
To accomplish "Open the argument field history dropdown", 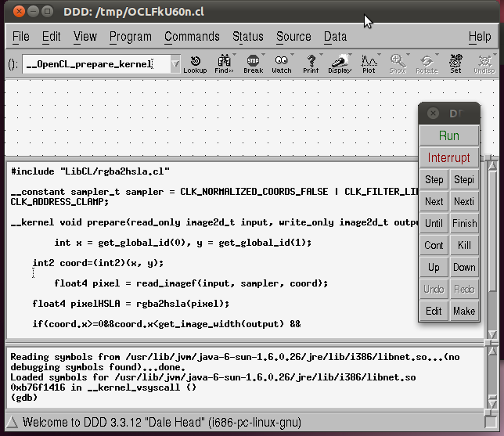I will 175,64.
